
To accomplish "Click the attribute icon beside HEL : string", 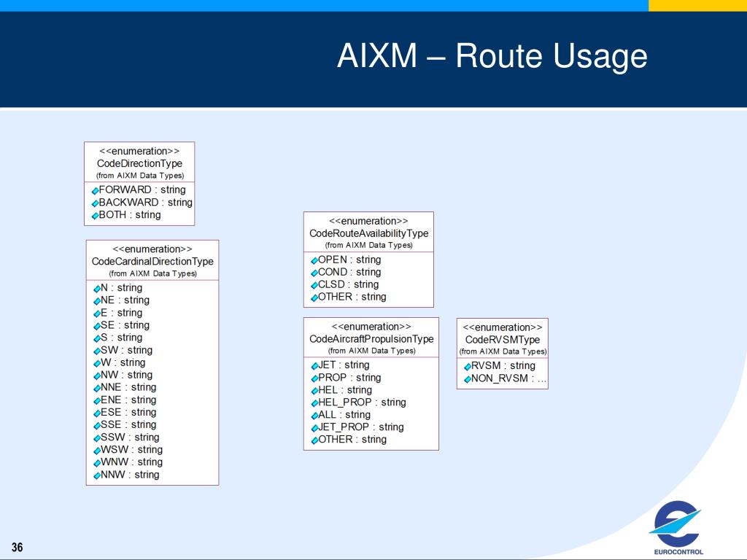I will click(x=314, y=391).
